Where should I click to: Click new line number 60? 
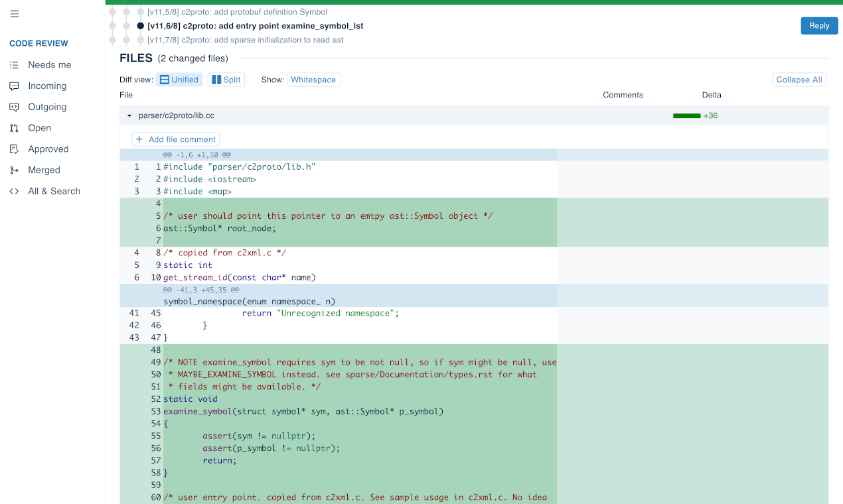pos(156,497)
